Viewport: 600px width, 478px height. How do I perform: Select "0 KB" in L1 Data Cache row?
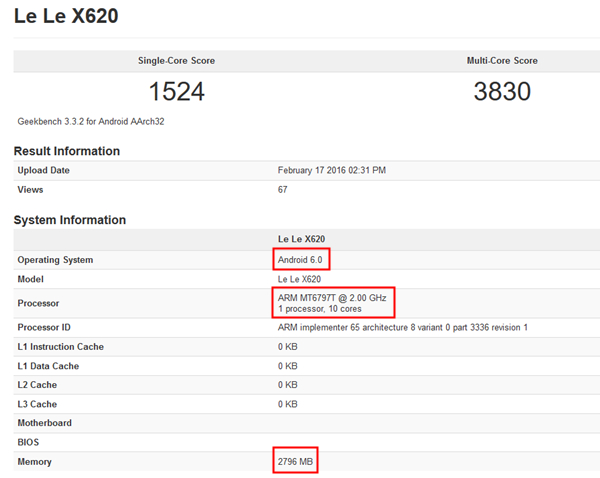287,366
